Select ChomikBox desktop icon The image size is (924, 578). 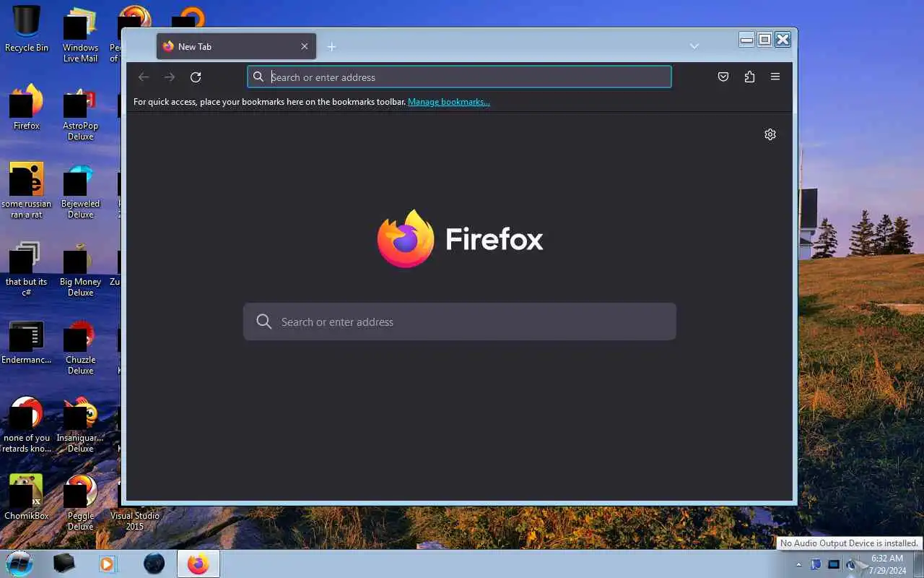27,498
